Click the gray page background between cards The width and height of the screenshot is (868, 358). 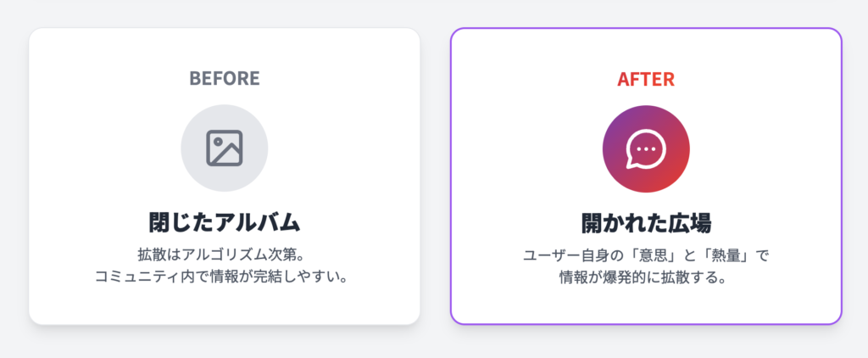click(x=435, y=176)
